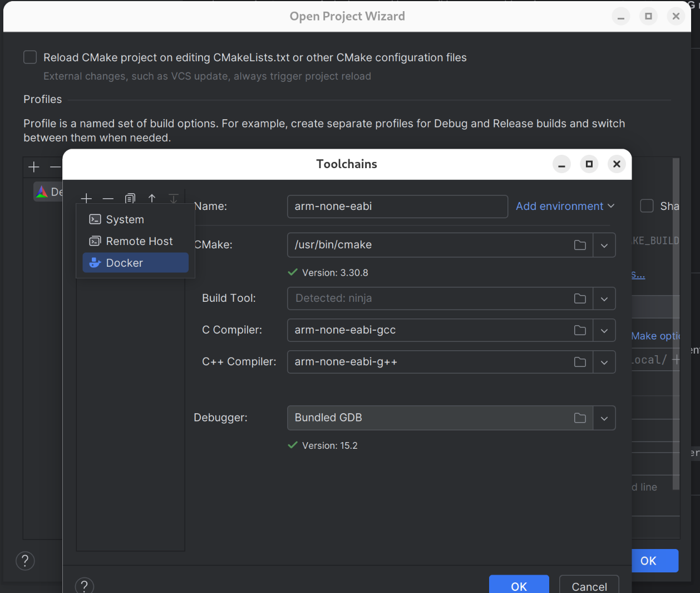Click the CMake profile icon in the profiles list

(x=42, y=192)
